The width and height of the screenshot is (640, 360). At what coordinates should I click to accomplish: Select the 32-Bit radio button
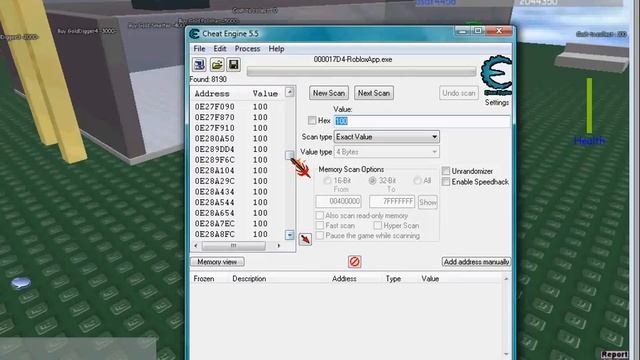tap(372, 180)
